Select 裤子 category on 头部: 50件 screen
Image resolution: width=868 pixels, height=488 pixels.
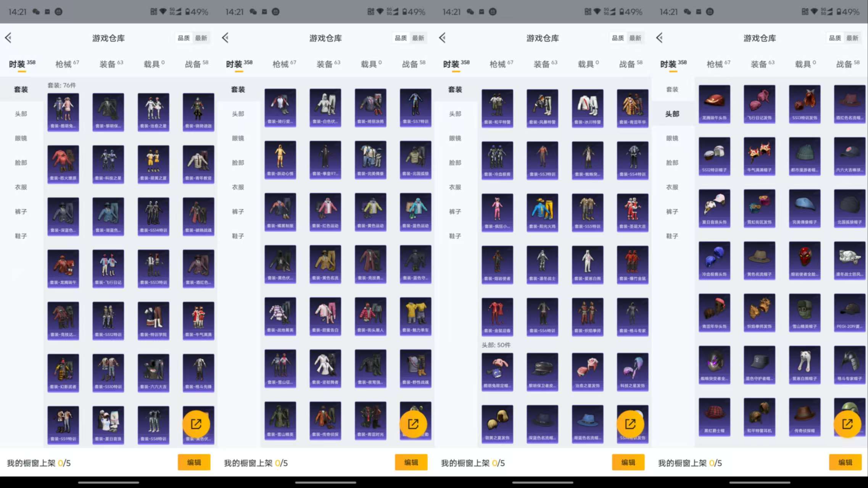pos(455,211)
